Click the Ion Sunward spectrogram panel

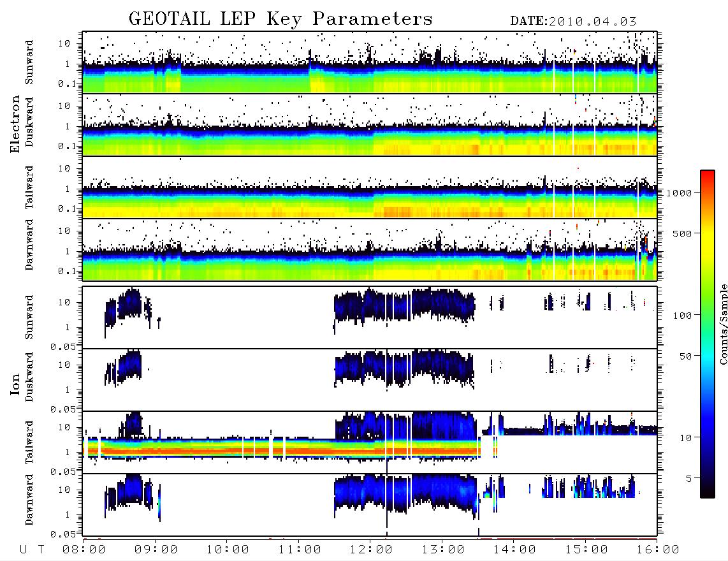(x=370, y=317)
